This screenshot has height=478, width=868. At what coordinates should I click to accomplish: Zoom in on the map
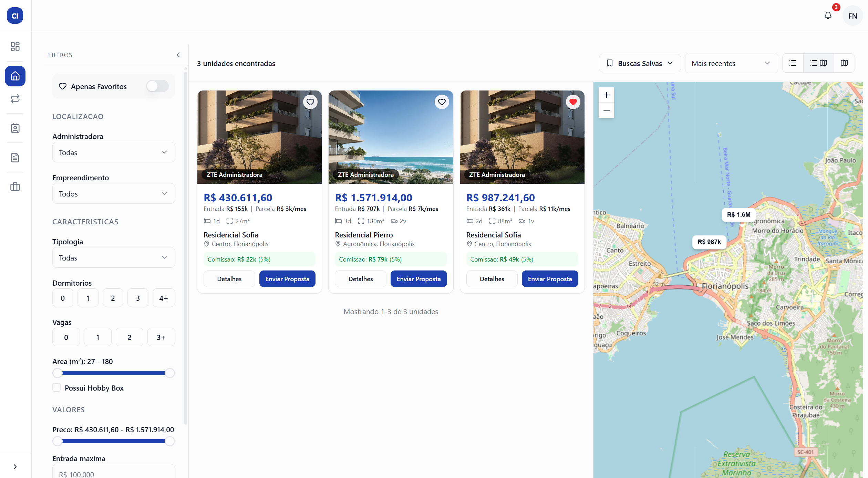pos(607,95)
